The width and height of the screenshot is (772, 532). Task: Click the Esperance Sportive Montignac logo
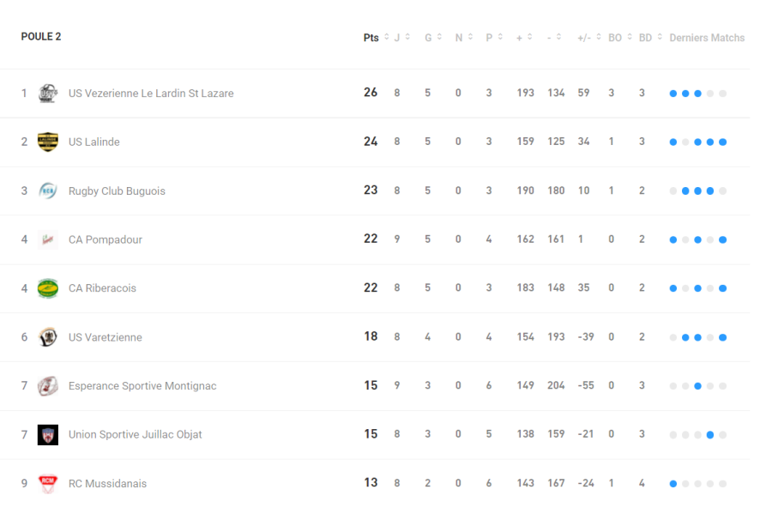[48, 386]
